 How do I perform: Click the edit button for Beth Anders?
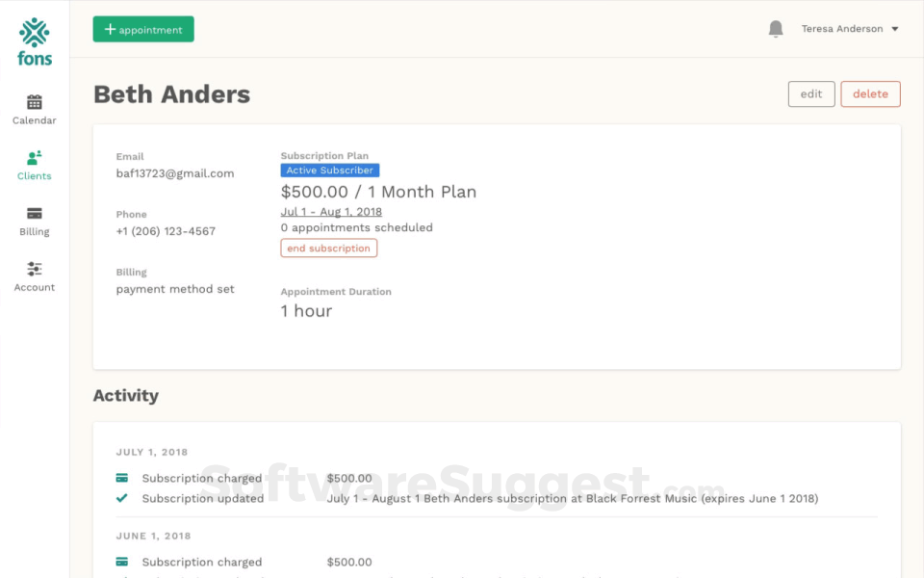(x=811, y=94)
